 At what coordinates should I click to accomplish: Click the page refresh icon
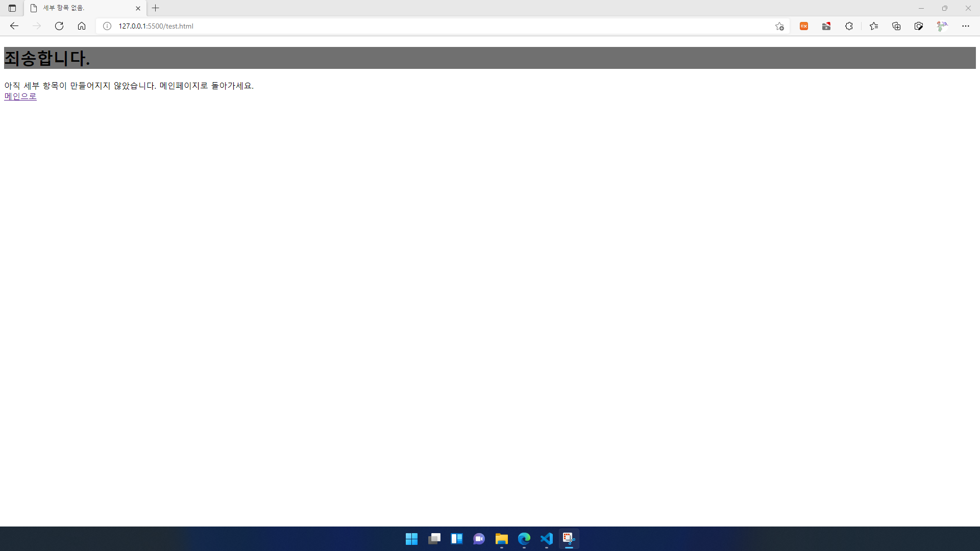click(x=59, y=26)
